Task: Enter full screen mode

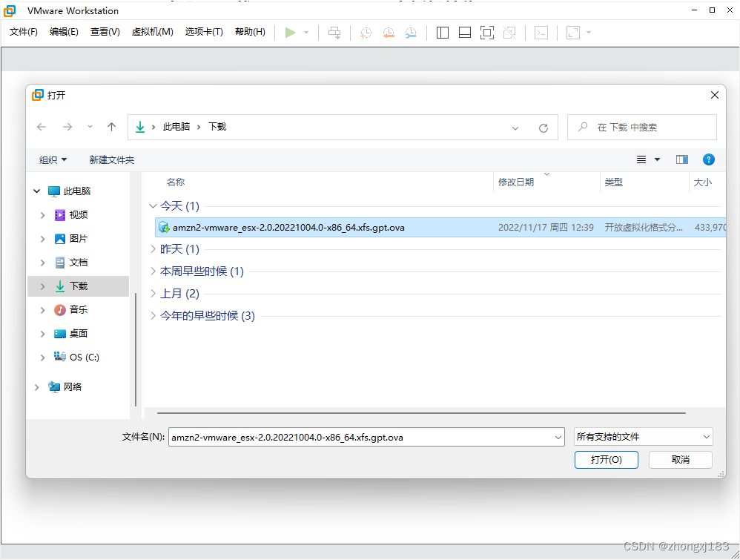Action: point(486,33)
